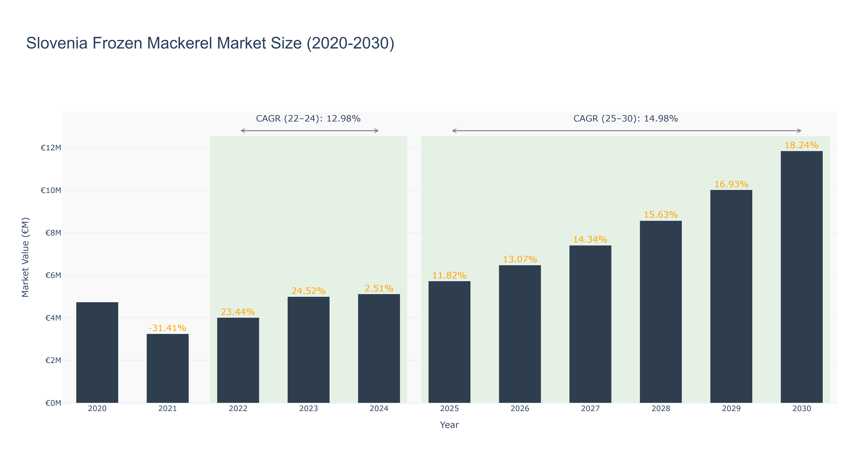This screenshot has height=465, width=868.
Task: Click the 2022 x-axis label
Action: coord(238,408)
